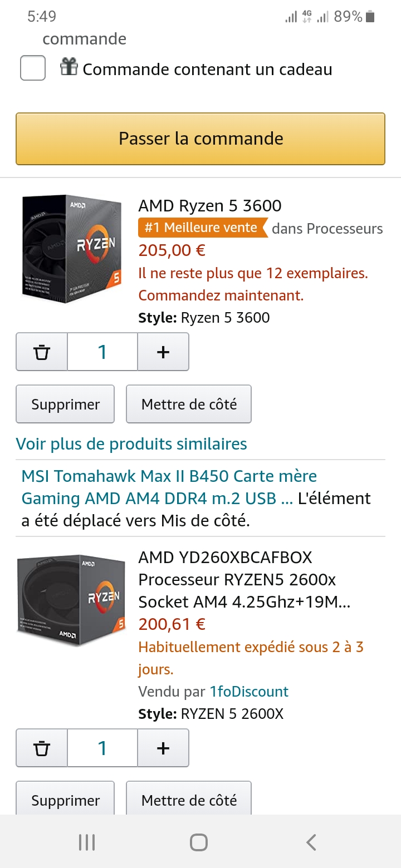Open the Ryzen 5 2600X product image
Viewport: 401px width, 868px height.
coord(71,600)
